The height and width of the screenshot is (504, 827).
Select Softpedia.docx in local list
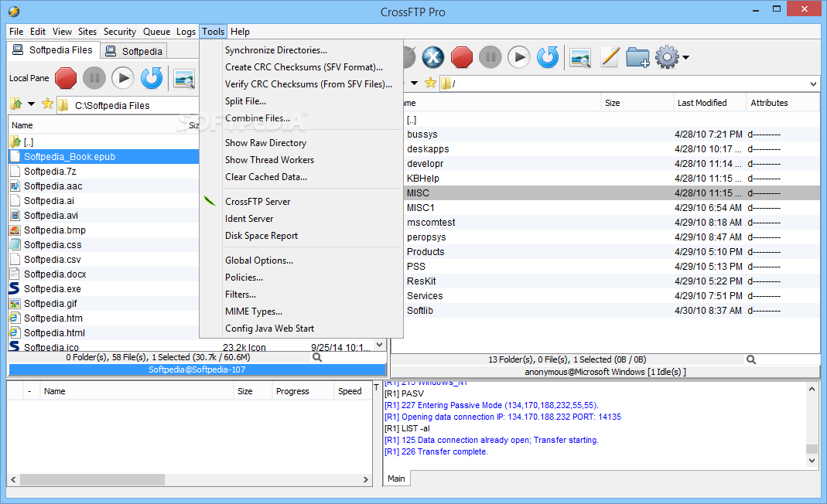pyautogui.click(x=104, y=274)
